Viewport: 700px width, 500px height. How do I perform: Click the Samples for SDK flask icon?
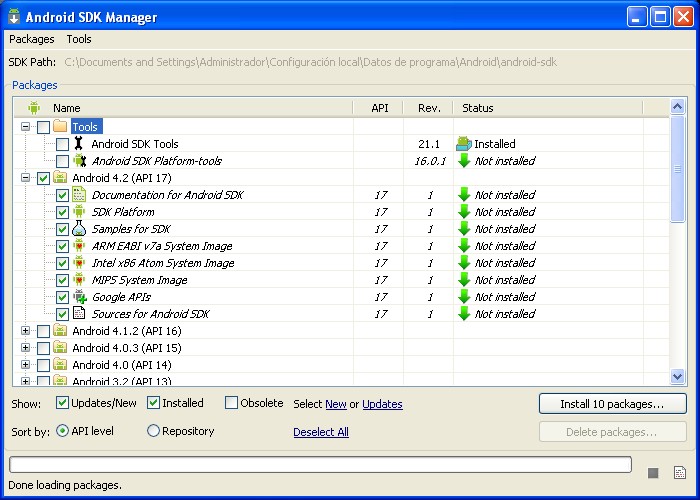(x=79, y=228)
